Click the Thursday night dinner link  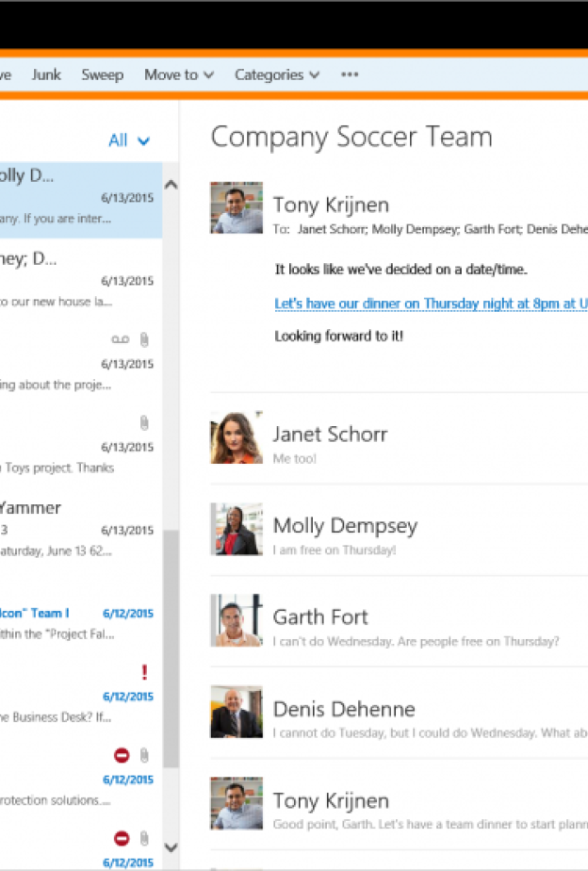coord(431,304)
